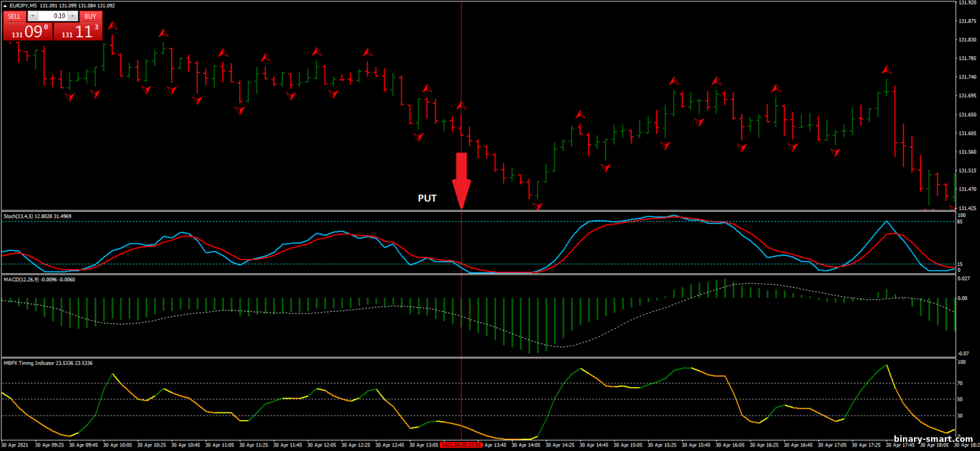
Task: Click the BUY button in trade panel
Action: 90,16
